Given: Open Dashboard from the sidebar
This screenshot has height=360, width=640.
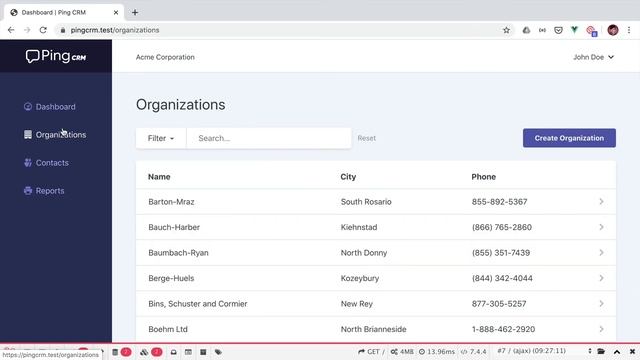Looking at the screenshot, I should (x=49, y=107).
